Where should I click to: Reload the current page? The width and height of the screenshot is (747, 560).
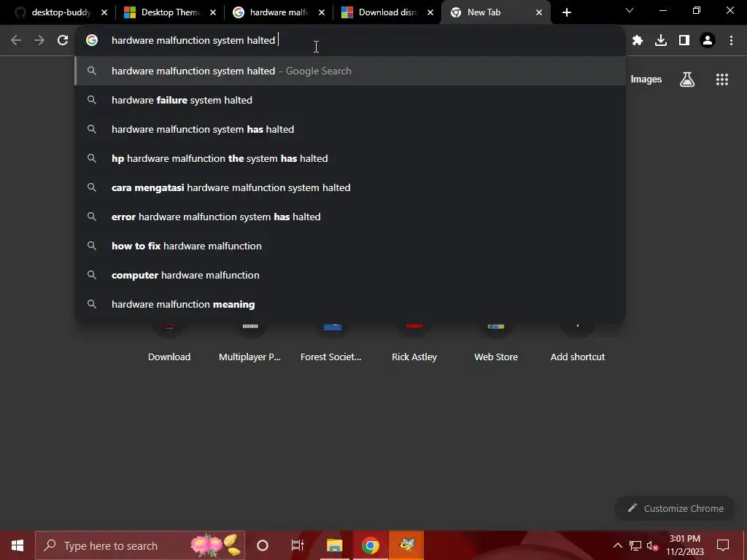[x=63, y=41]
